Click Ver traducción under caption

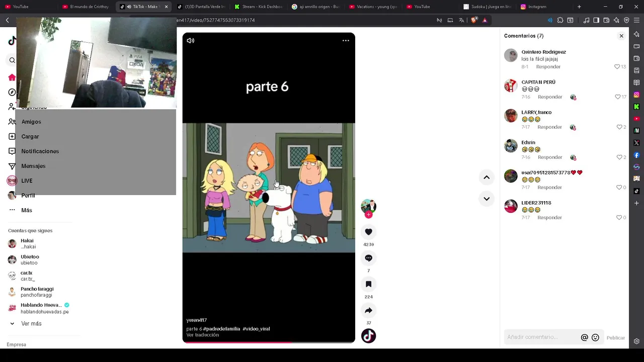(202, 335)
